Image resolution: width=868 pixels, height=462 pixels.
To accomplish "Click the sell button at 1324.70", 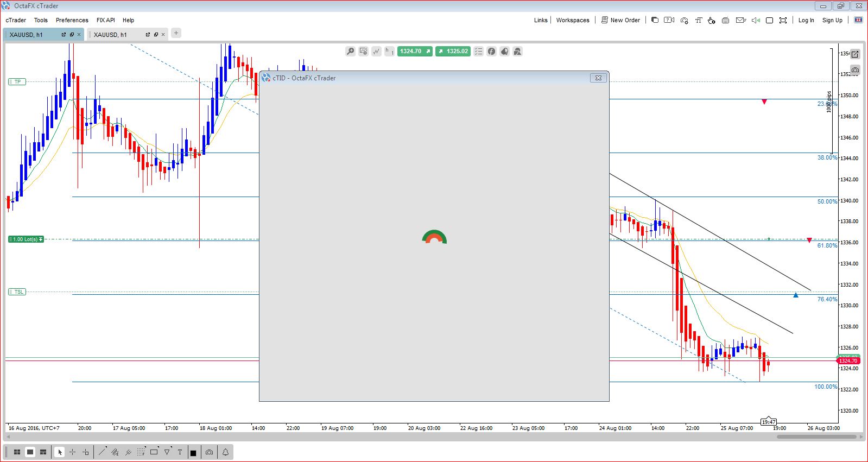I will [x=415, y=51].
